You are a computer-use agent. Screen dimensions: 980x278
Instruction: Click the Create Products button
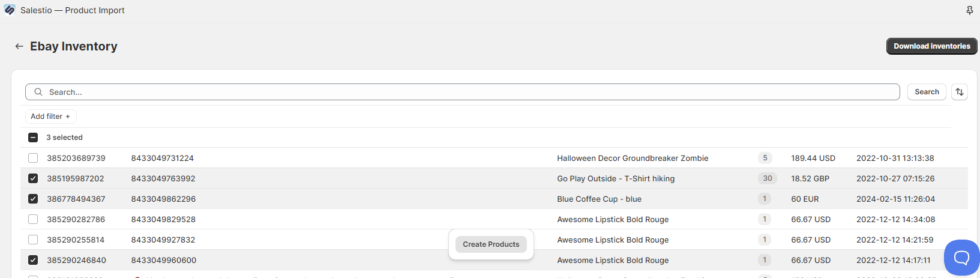pyautogui.click(x=491, y=244)
